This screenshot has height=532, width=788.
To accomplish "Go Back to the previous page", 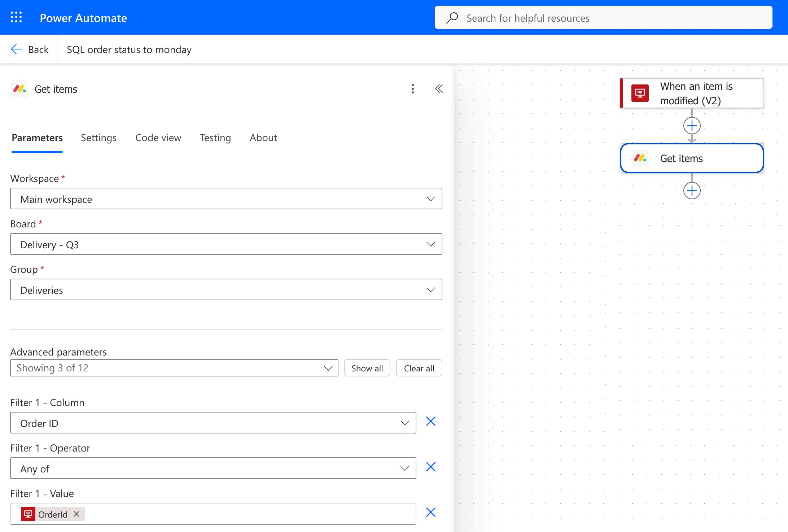I will (30, 49).
